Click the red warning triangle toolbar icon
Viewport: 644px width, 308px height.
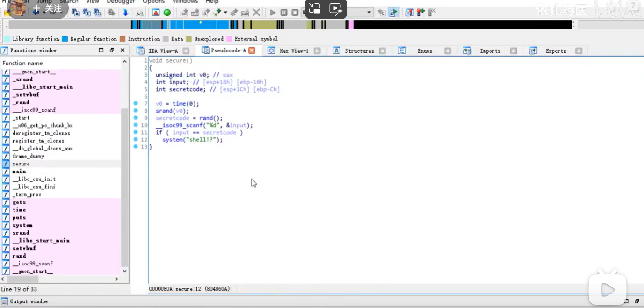156,13
